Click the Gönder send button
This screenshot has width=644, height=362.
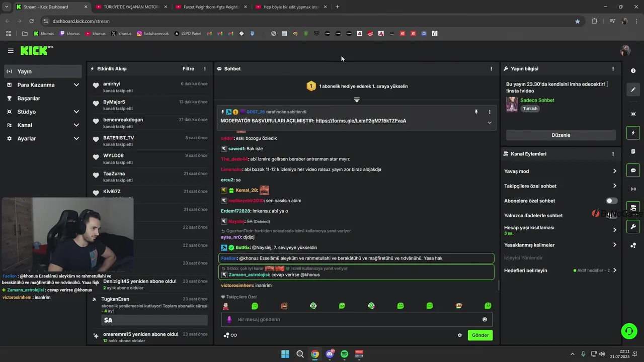coord(480,335)
